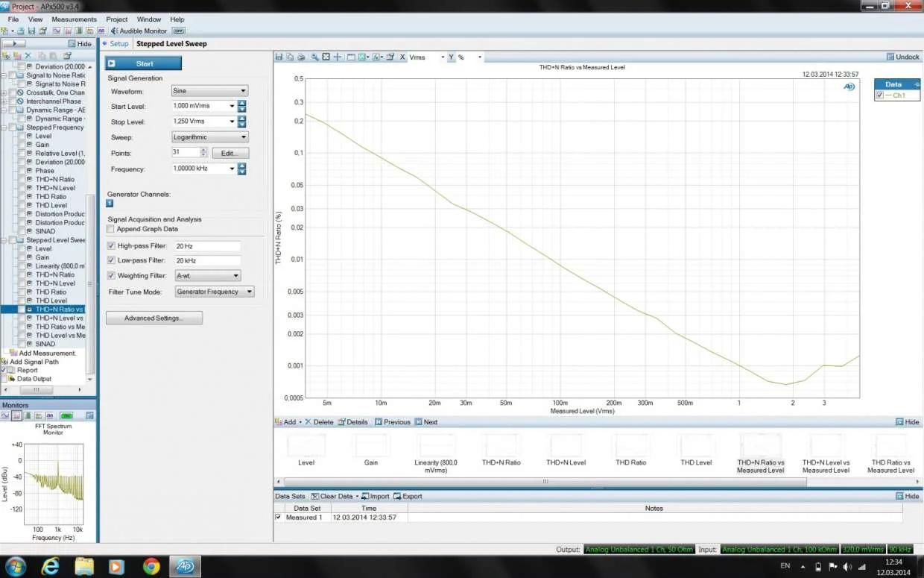Click the crosshair cursor icon in graph toolbar
This screenshot has height=578, width=924.
coord(338,57)
